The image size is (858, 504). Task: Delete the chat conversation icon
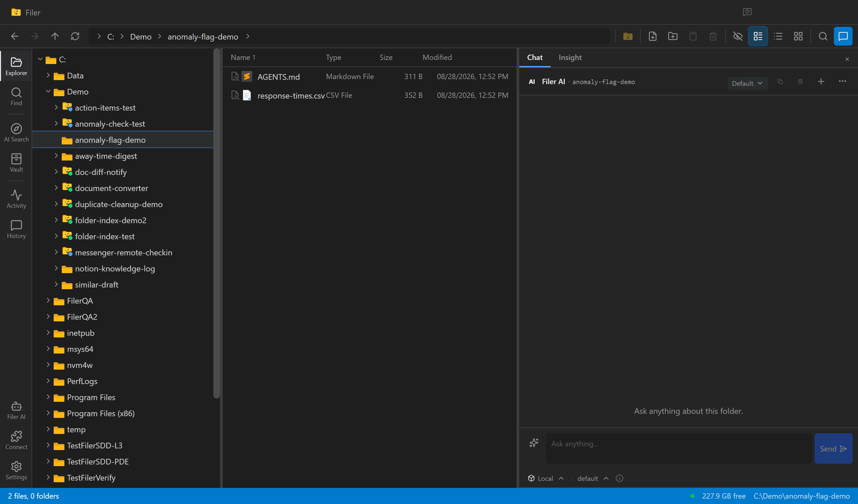coord(800,82)
